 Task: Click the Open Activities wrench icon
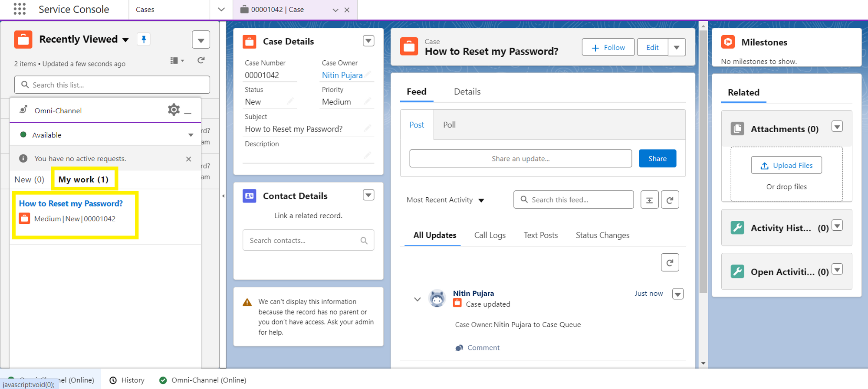click(x=737, y=271)
